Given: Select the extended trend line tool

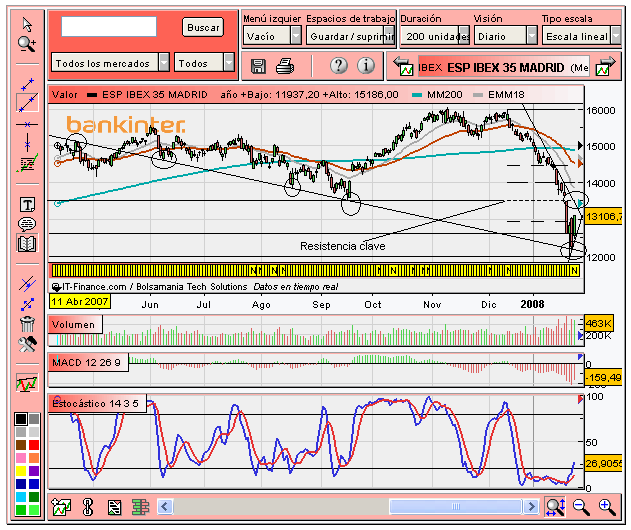Looking at the screenshot, I should click(x=27, y=103).
